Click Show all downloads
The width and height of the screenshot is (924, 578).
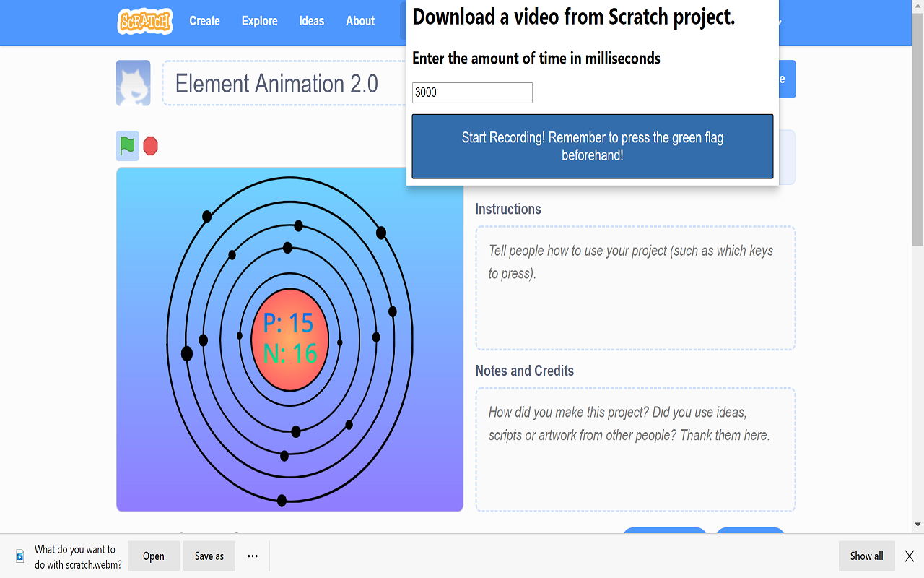pos(867,556)
